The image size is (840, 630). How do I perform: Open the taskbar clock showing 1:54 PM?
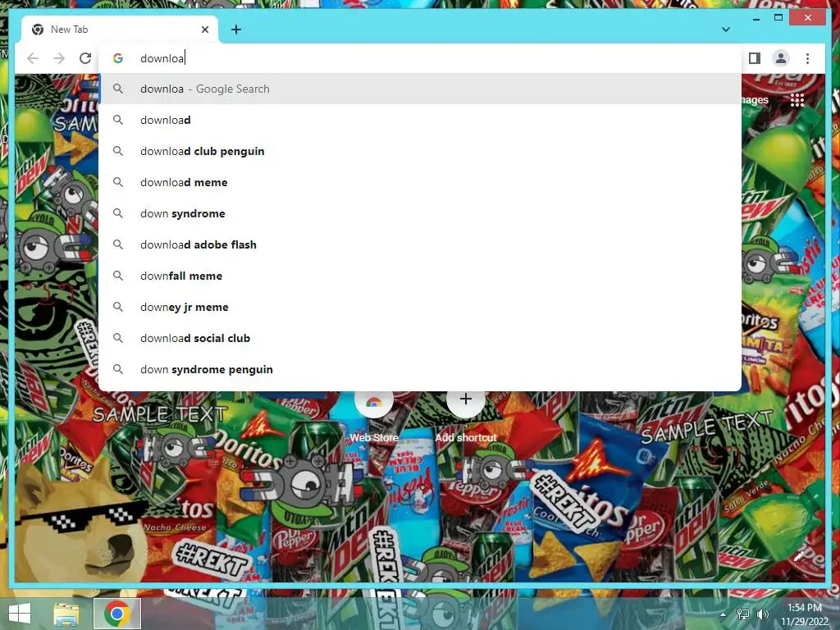804,614
